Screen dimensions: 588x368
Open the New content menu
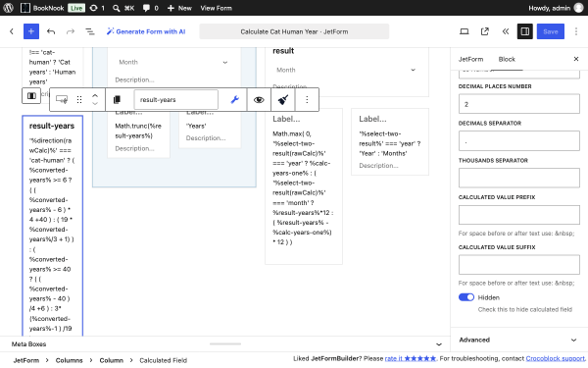tap(179, 8)
